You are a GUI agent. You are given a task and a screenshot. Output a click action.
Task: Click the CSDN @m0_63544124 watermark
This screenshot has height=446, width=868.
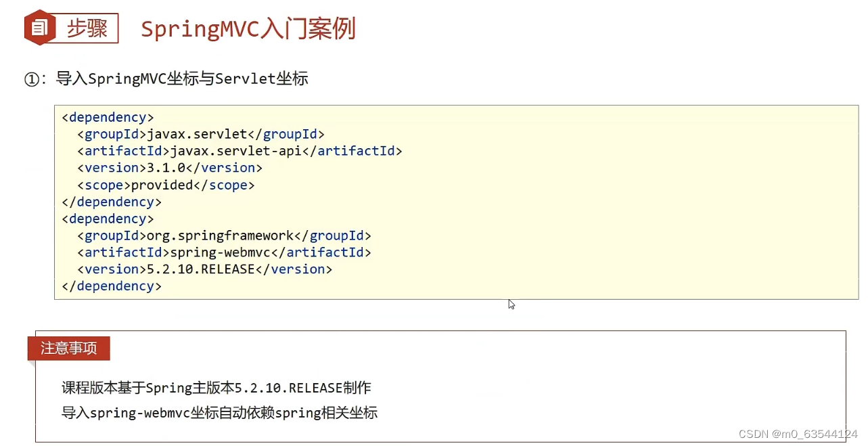pyautogui.click(x=798, y=434)
